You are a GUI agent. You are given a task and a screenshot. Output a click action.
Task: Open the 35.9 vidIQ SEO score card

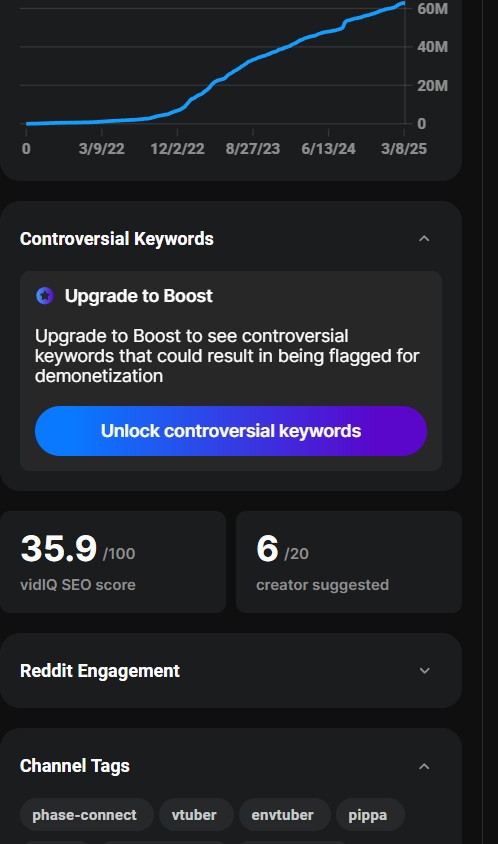pyautogui.click(x=113, y=562)
